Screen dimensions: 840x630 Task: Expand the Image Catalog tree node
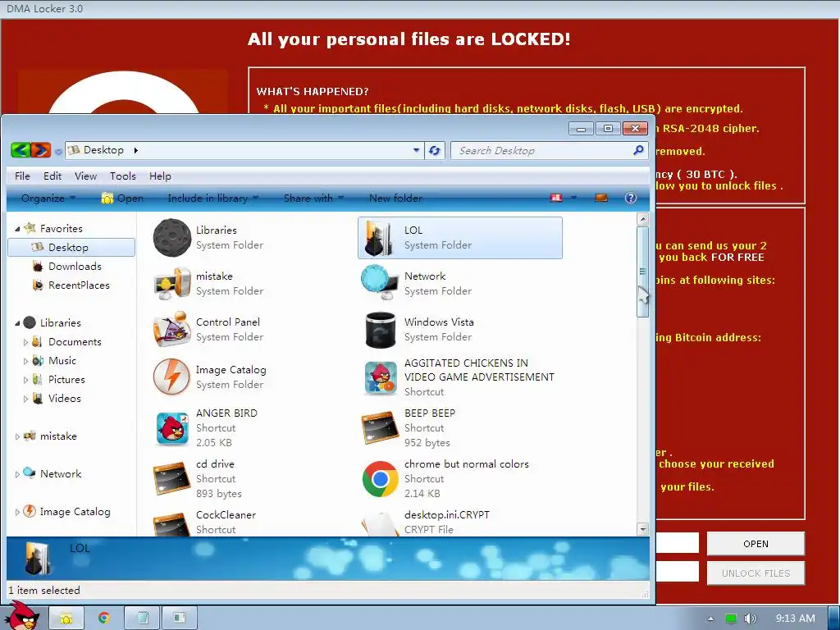coord(17,512)
